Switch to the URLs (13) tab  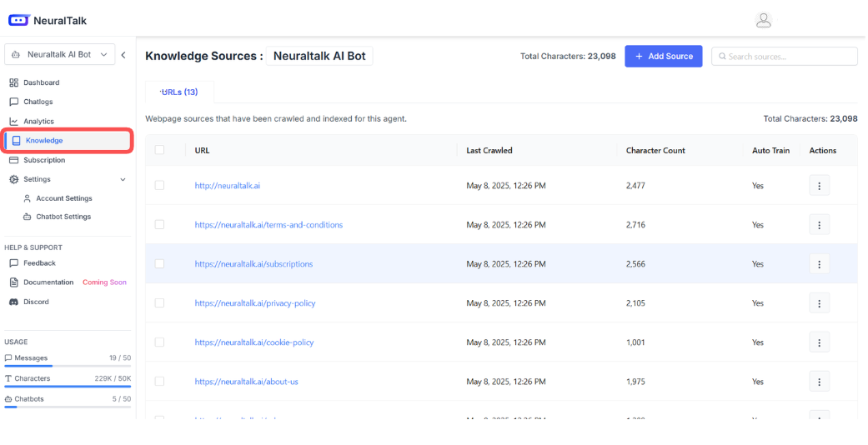point(179,92)
